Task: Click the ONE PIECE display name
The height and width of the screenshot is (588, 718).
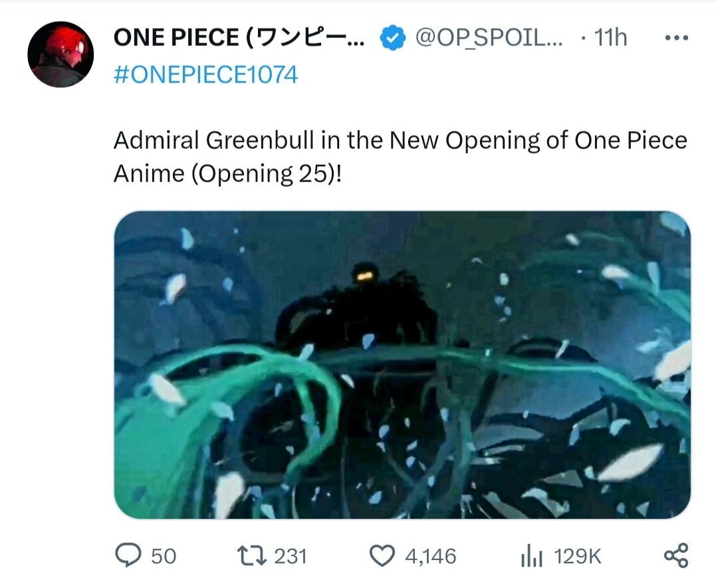Action: [x=239, y=39]
